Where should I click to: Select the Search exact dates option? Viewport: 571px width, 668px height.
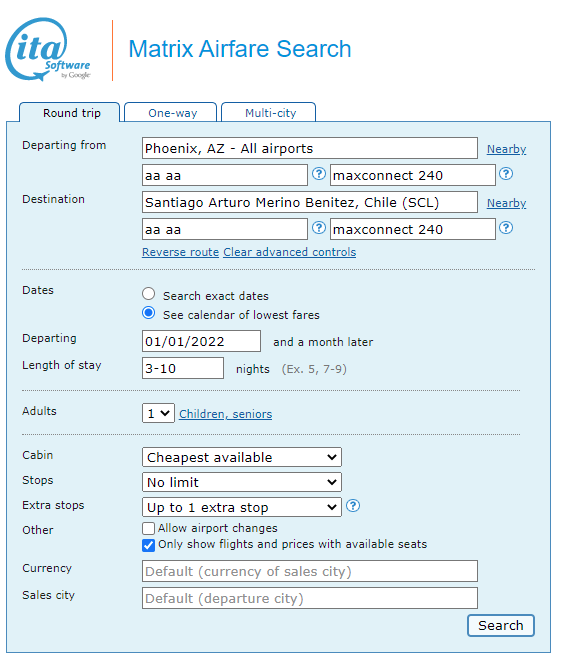click(148, 294)
